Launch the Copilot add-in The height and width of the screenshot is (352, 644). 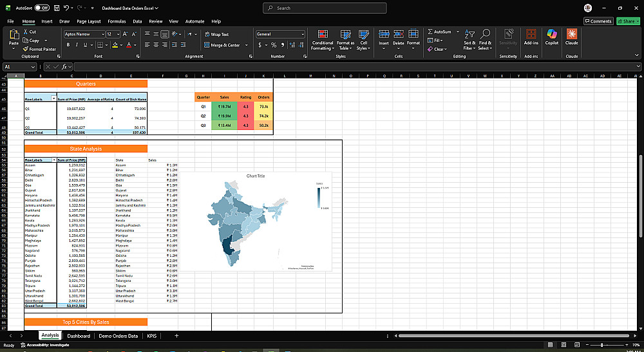[552, 37]
